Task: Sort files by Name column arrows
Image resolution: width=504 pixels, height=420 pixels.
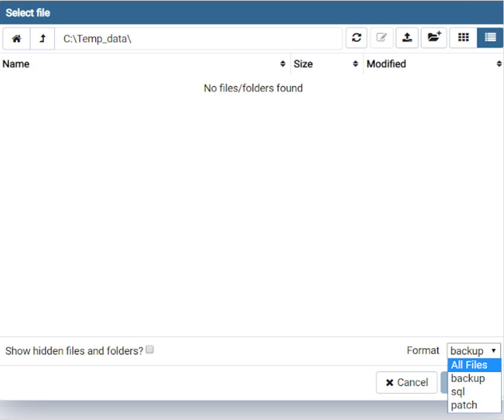Action: point(283,64)
